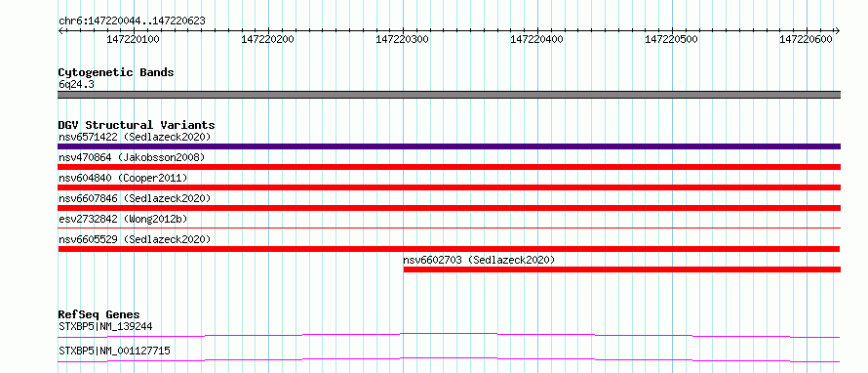Click STXBP5|NM_001127715 transcript label
Image resolution: width=868 pixels, height=373 pixels.
pyautogui.click(x=114, y=351)
